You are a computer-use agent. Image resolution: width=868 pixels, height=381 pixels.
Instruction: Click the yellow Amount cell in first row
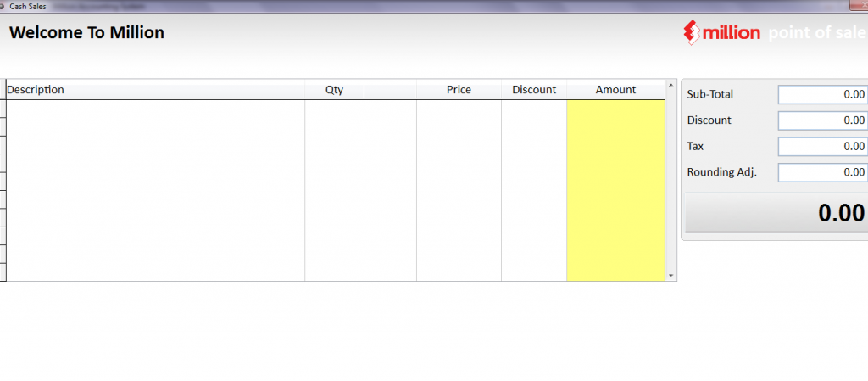[615, 109]
